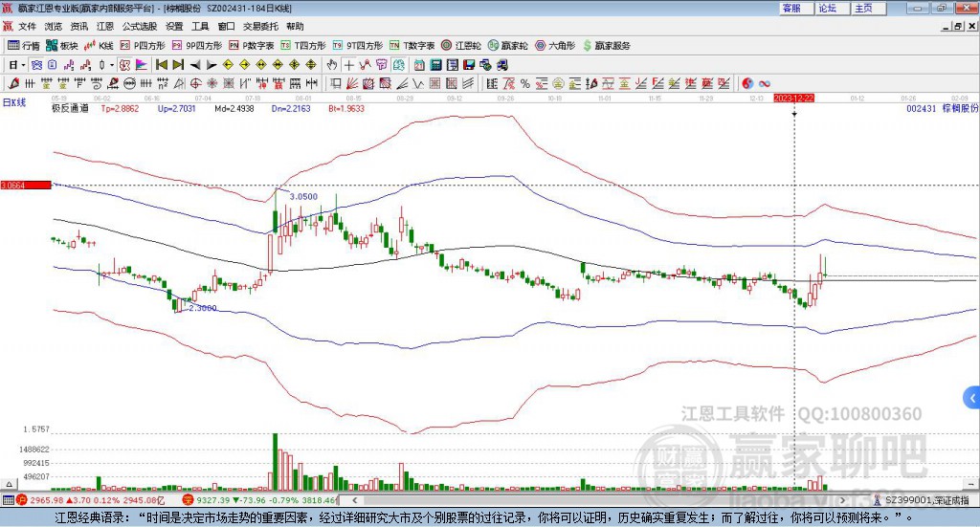Jump to last bar with end icon
980x527 pixels.
click(x=178, y=65)
